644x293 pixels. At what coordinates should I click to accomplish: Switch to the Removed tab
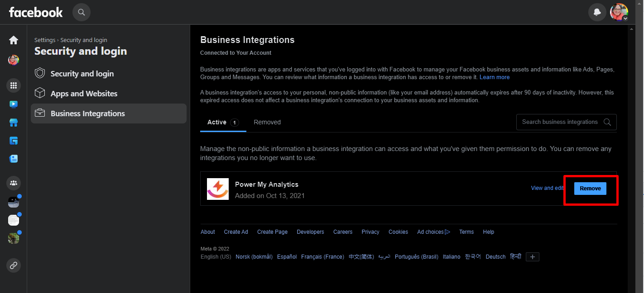(x=267, y=122)
